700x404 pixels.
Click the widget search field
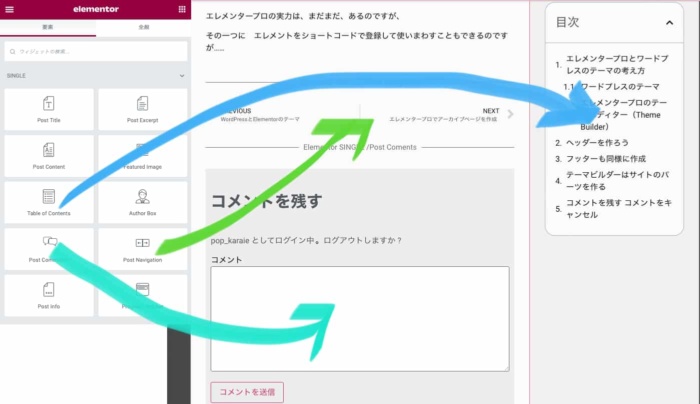[x=96, y=51]
